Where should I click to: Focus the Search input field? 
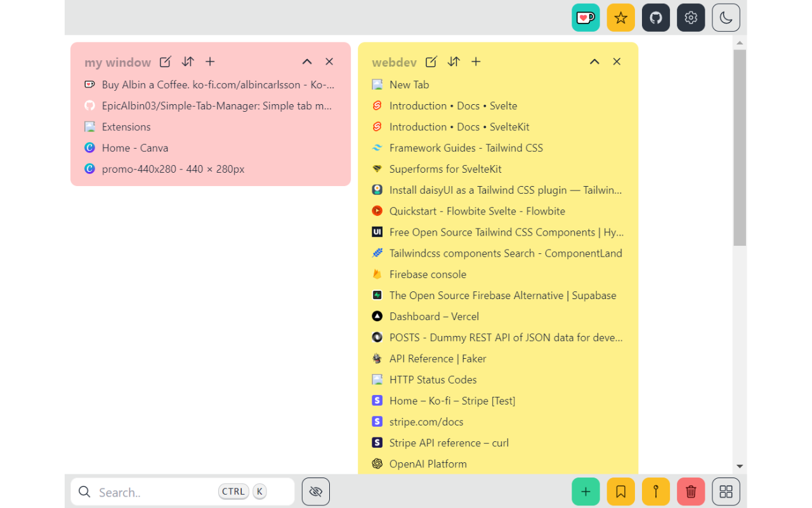[x=183, y=491]
